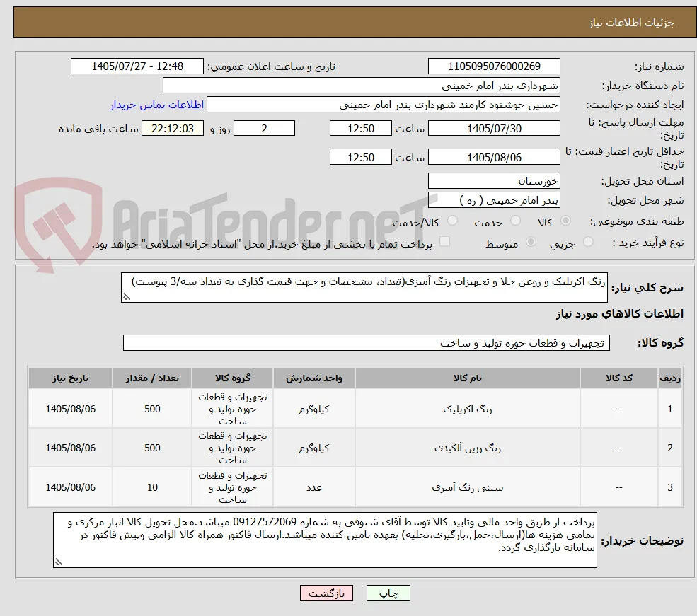Click the سینی رنگ آمیزی item name cell
697x616 pixels.
467,488
